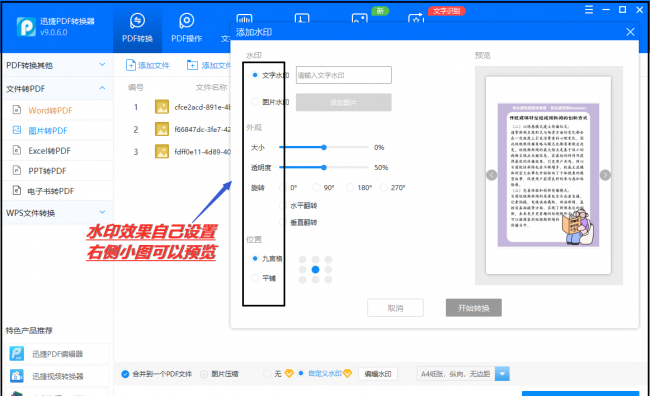Viewport: 650px width, 396px height.
Task: Click the 迅捷视频转换器 product icon
Action: [x=17, y=376]
